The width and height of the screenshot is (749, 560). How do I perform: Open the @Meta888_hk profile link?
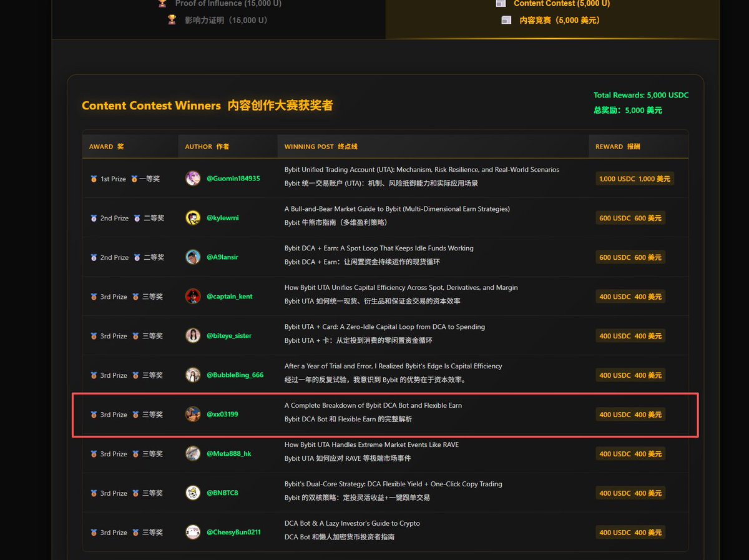[x=229, y=454]
